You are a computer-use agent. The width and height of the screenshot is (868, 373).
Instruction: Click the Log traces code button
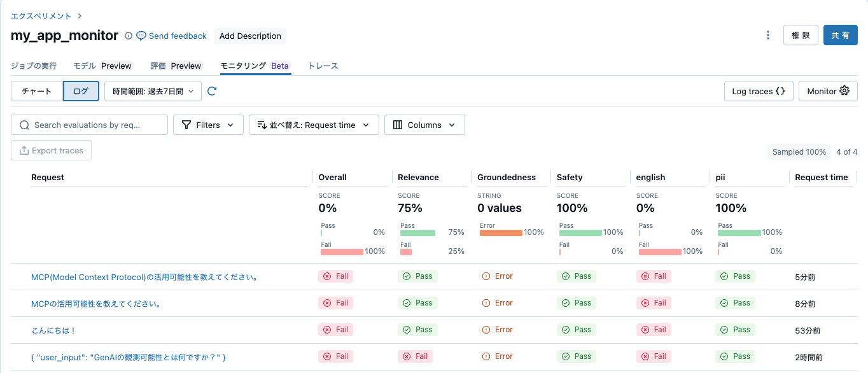click(x=759, y=91)
